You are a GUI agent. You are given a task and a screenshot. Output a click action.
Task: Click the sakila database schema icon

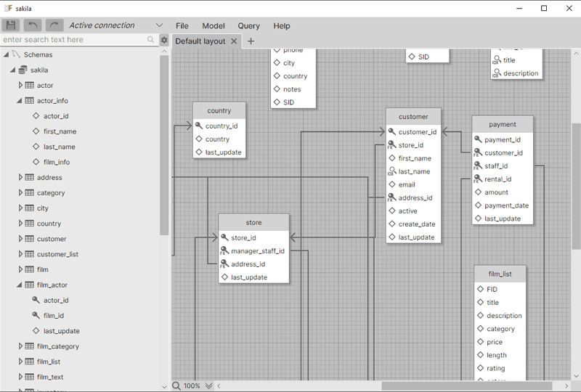coord(23,70)
